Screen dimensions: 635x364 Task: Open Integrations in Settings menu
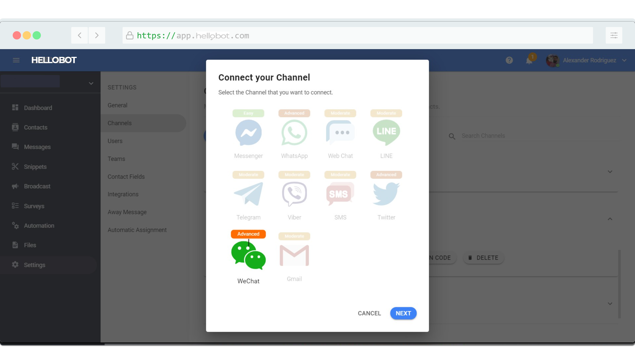(123, 194)
